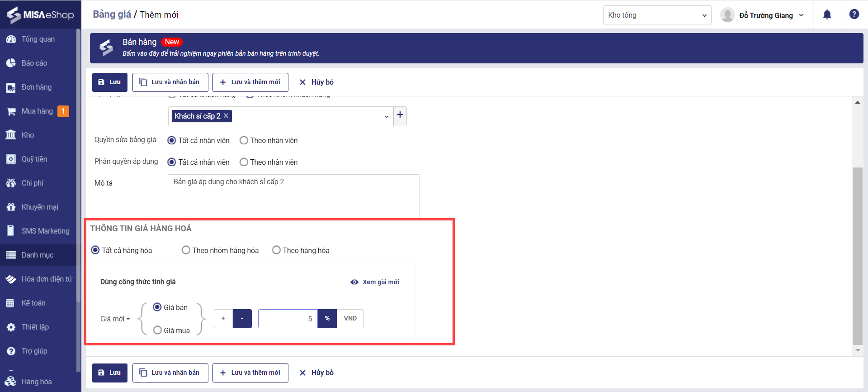Click the Hàng hóa boxes icon

[x=11, y=382]
